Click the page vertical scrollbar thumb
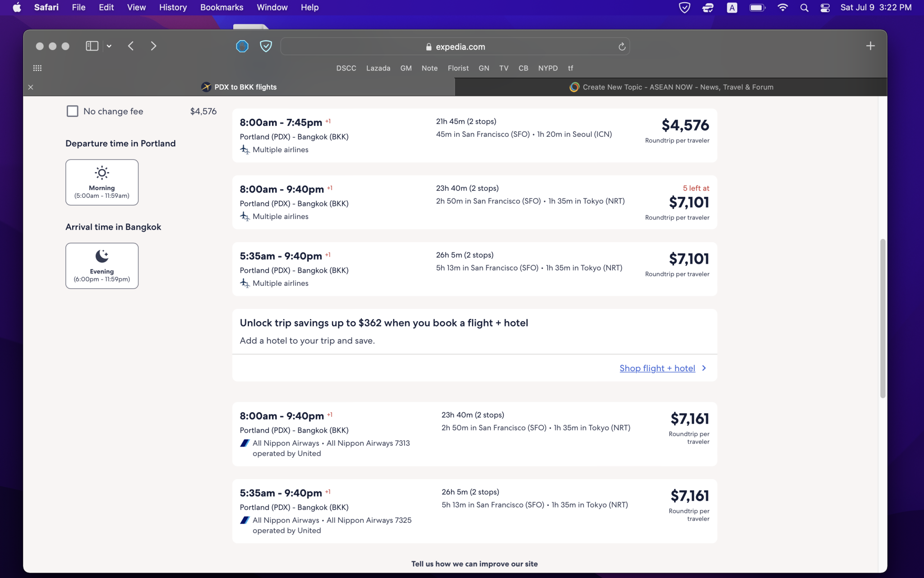 pyautogui.click(x=882, y=318)
